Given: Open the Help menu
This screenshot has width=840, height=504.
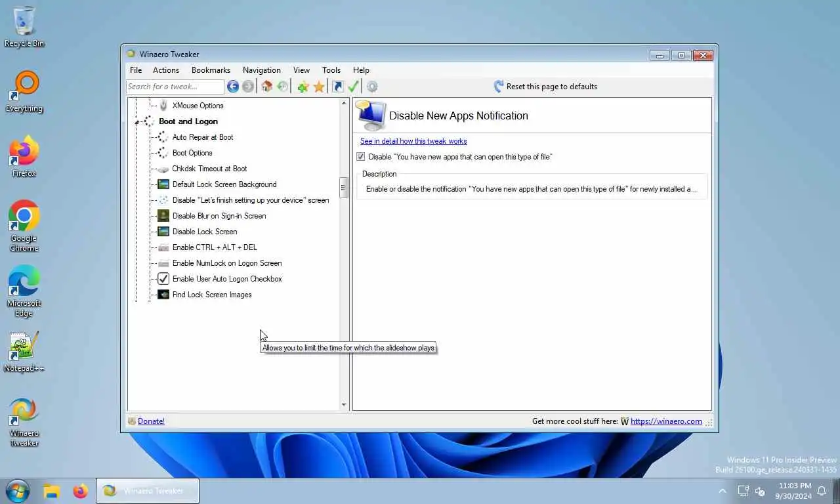Looking at the screenshot, I should [x=361, y=70].
